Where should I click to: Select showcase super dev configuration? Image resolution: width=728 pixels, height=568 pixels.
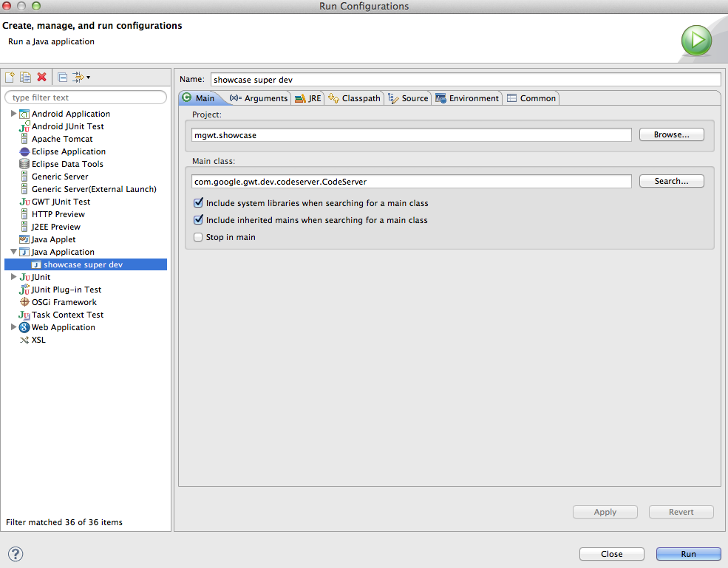(86, 264)
